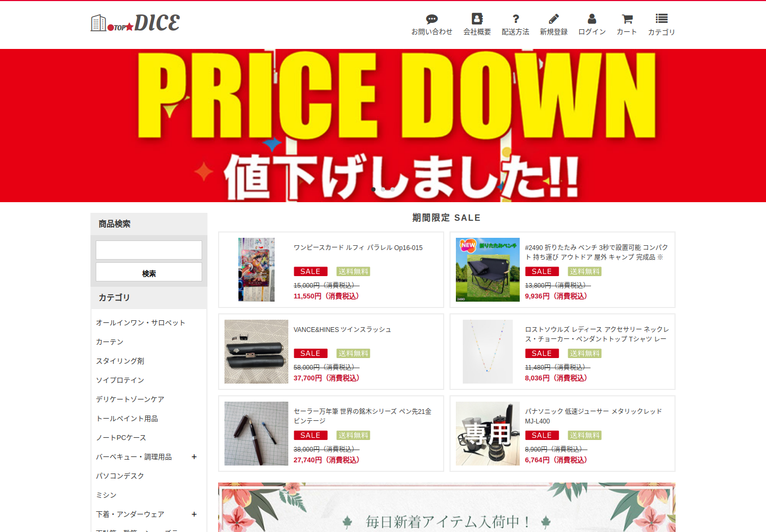Open the ソイプロテイン category
The image size is (766, 532).
(120, 380)
